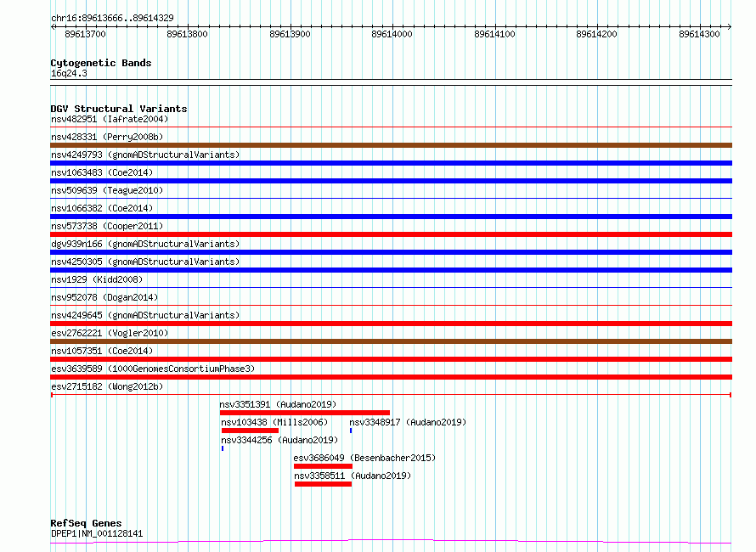Select the red bar under nsv103438
756x552 pixels.
[x=251, y=431]
